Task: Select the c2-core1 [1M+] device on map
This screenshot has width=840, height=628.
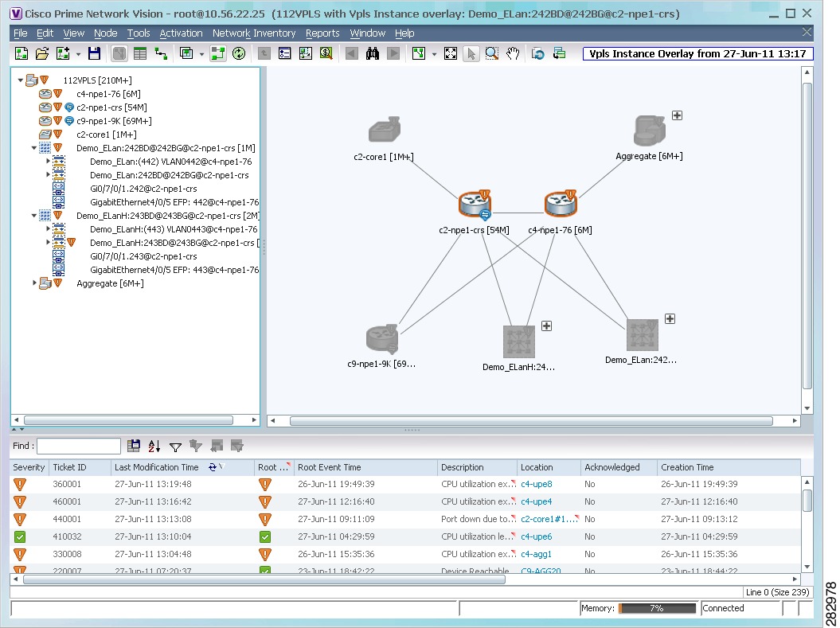Action: [x=384, y=129]
